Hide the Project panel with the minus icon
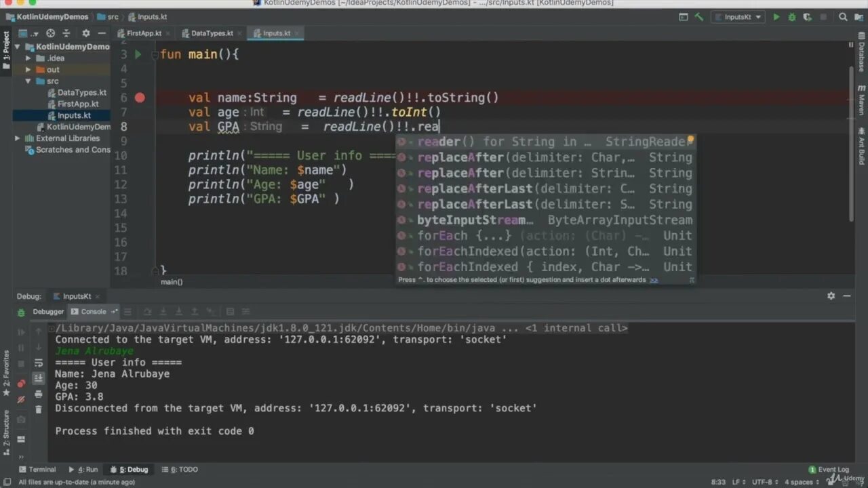The image size is (868, 488). [x=101, y=33]
